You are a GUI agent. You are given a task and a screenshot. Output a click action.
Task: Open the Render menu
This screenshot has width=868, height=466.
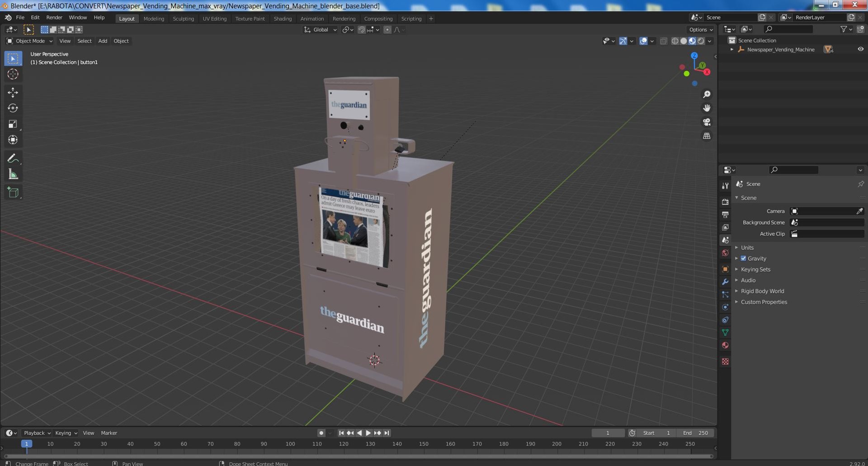pos(54,18)
